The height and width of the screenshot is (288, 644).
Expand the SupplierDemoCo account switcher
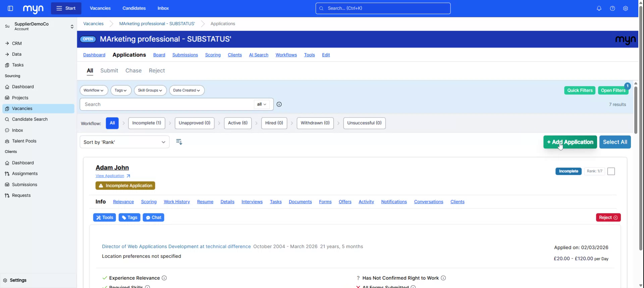[x=72, y=27]
